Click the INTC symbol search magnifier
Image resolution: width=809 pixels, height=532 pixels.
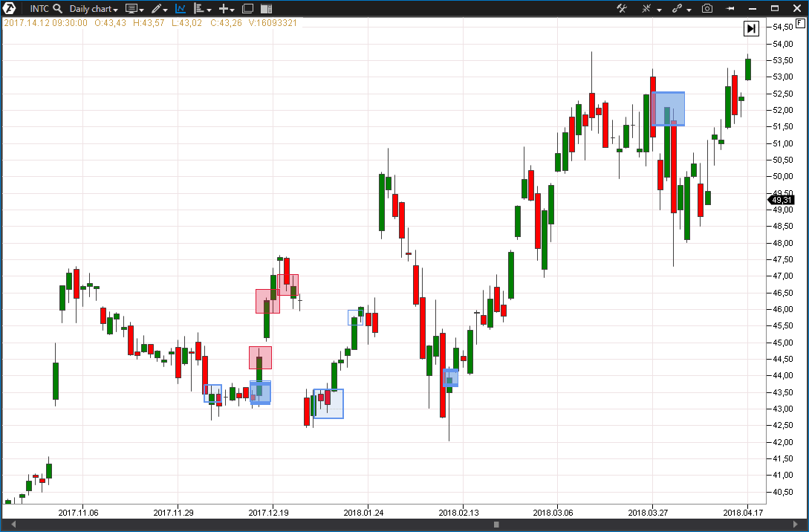(57, 9)
